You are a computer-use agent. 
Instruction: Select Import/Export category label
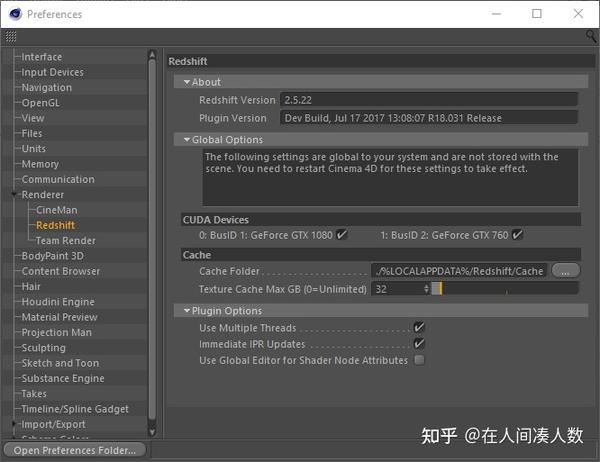tap(53, 424)
